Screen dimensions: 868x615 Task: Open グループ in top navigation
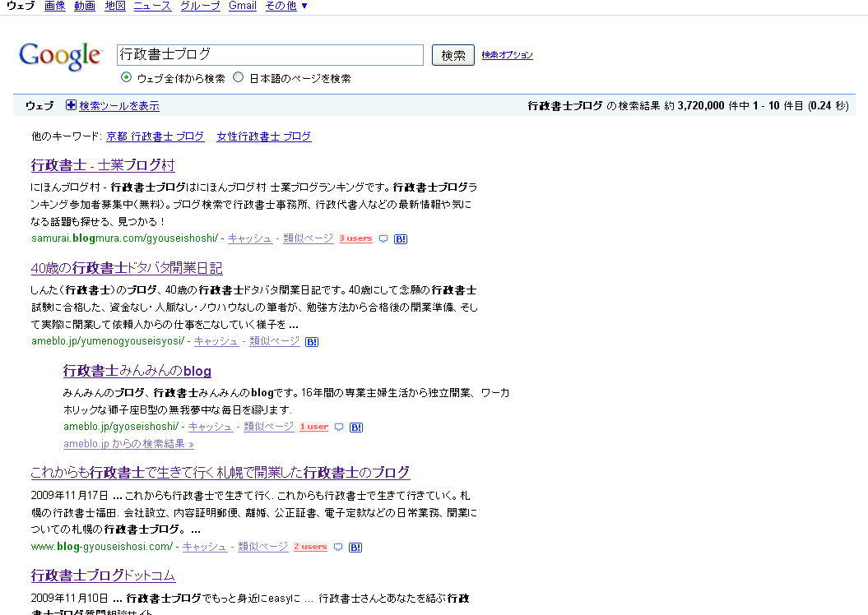pyautogui.click(x=200, y=6)
